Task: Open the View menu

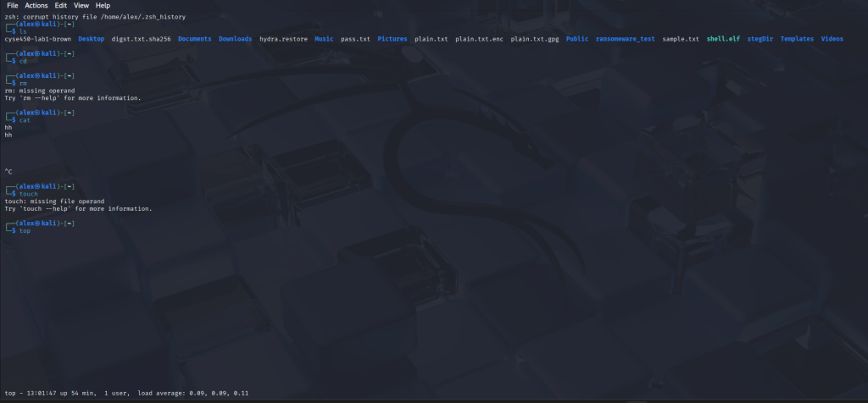Action: (x=81, y=5)
